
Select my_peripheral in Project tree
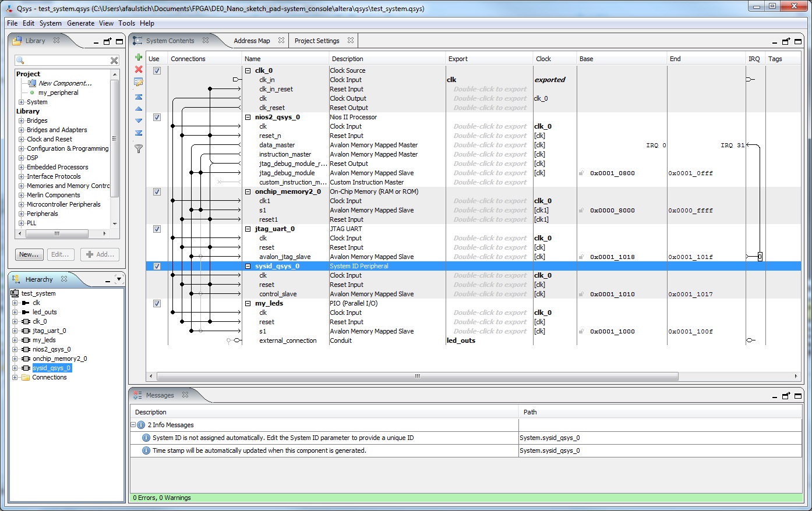click(x=58, y=93)
